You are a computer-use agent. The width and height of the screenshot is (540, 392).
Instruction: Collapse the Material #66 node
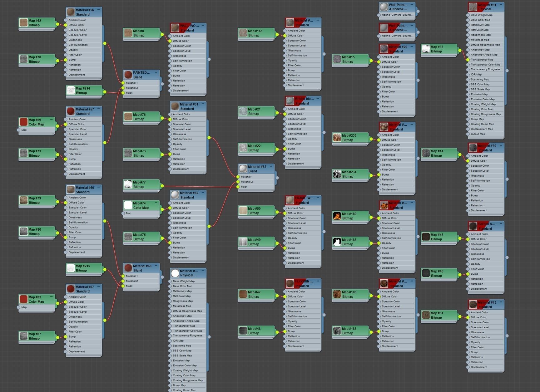pos(99,187)
